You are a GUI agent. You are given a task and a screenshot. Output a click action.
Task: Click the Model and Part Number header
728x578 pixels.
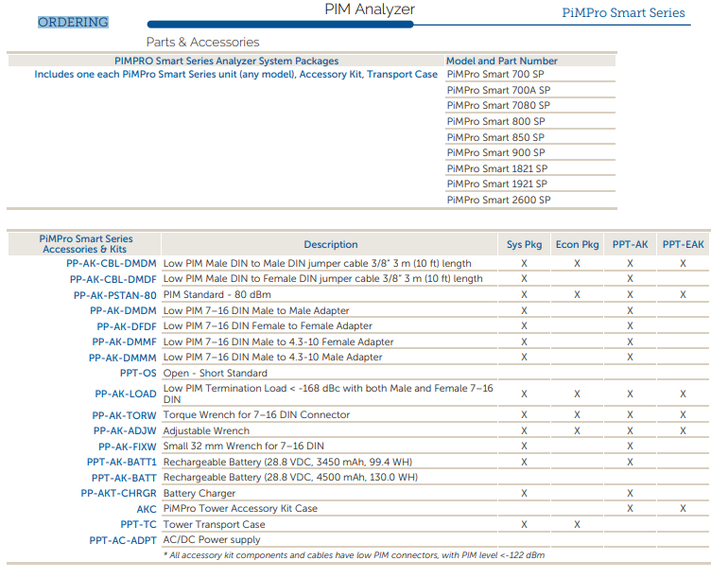pos(501,61)
